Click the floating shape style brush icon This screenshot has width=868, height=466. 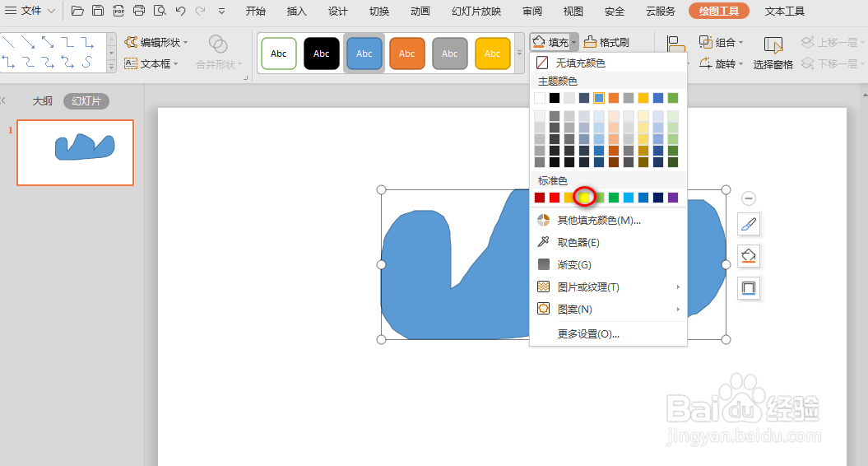coord(749,224)
